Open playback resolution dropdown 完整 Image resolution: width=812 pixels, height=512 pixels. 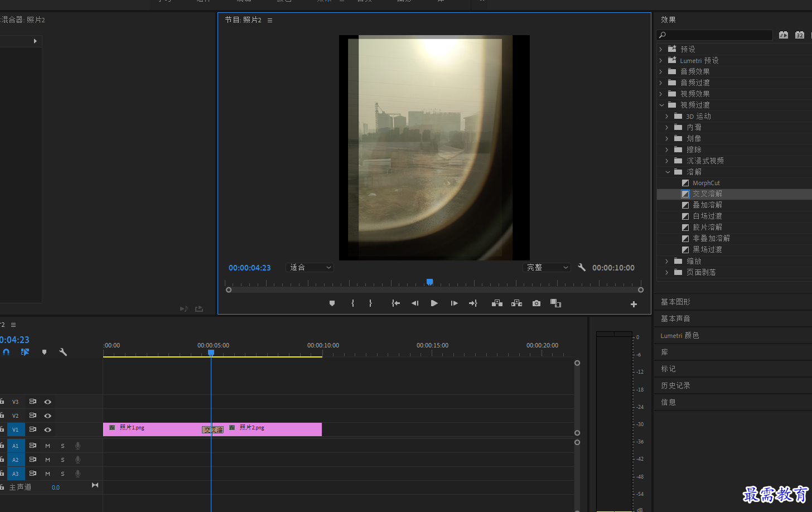[x=548, y=268]
